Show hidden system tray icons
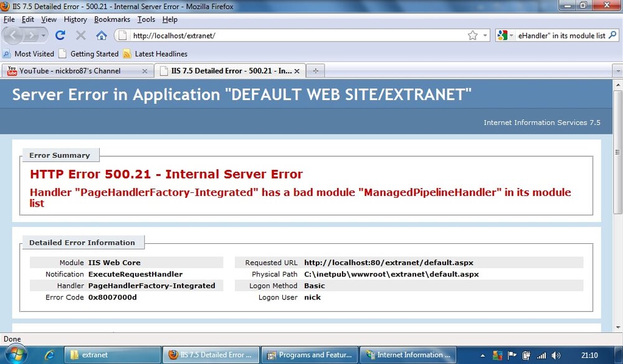This screenshot has width=623, height=364. 483,355
